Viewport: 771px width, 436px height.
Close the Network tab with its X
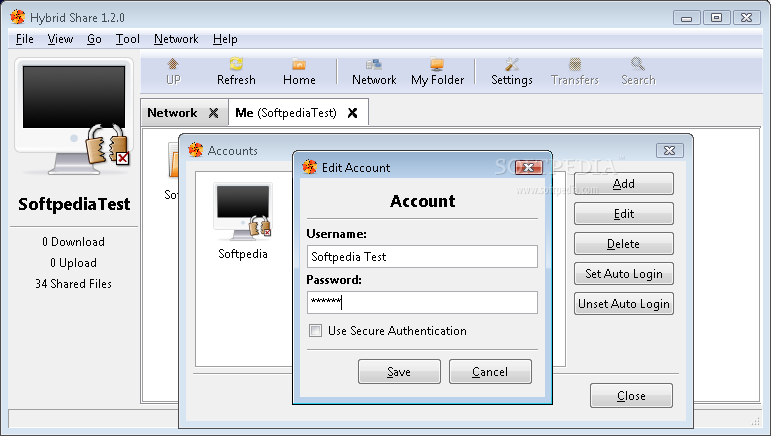coord(213,113)
